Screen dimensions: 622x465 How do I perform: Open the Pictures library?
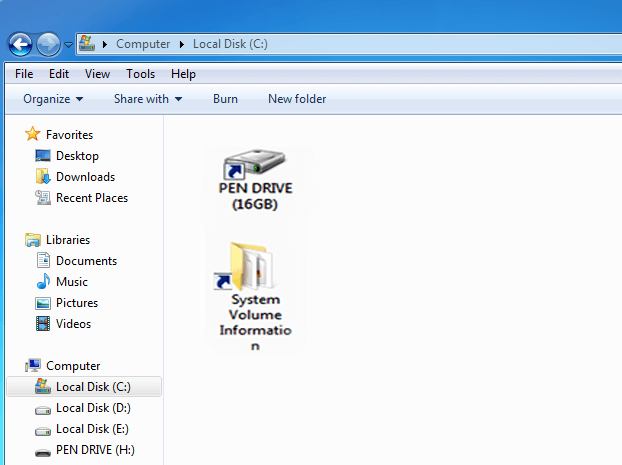76,303
